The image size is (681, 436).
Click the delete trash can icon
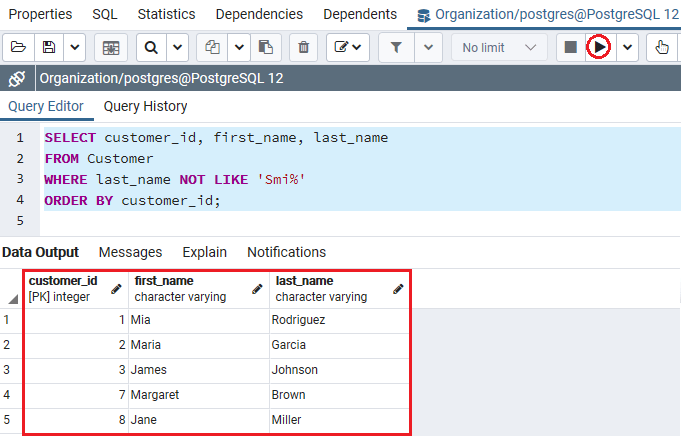[x=304, y=47]
